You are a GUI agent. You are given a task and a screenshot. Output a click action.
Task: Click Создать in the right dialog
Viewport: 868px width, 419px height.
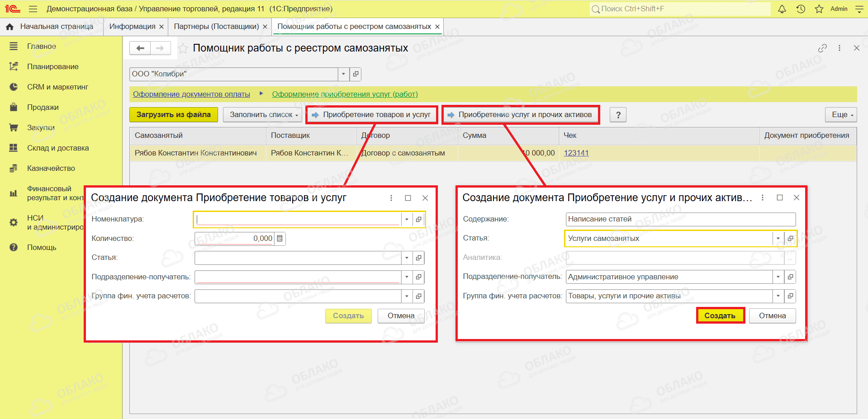[x=720, y=315]
